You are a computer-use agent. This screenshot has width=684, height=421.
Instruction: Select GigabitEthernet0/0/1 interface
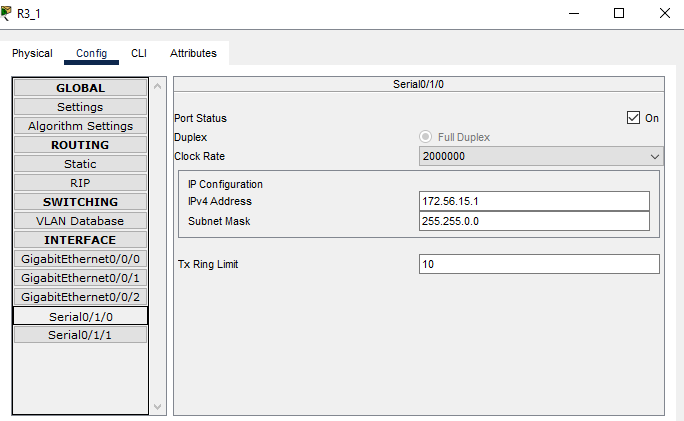pos(80,278)
